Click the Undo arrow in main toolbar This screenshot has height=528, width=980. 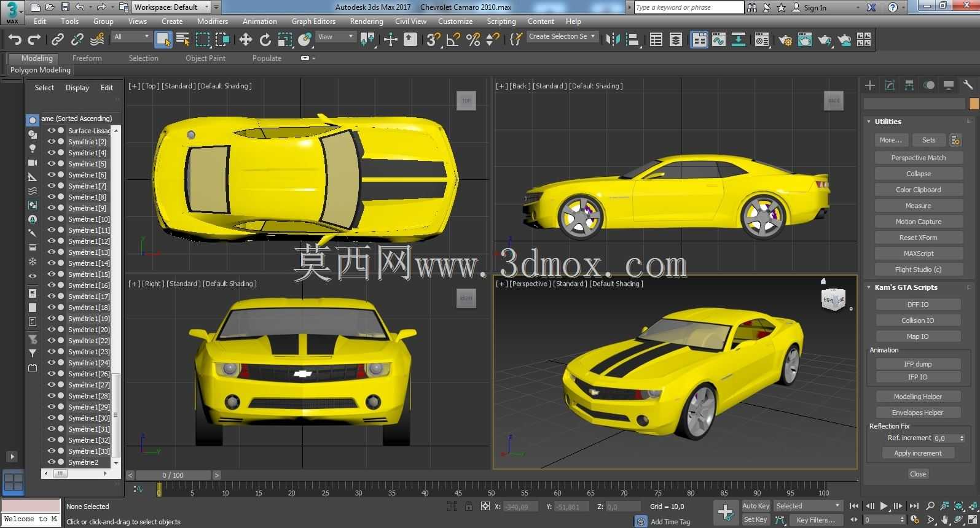click(x=15, y=40)
